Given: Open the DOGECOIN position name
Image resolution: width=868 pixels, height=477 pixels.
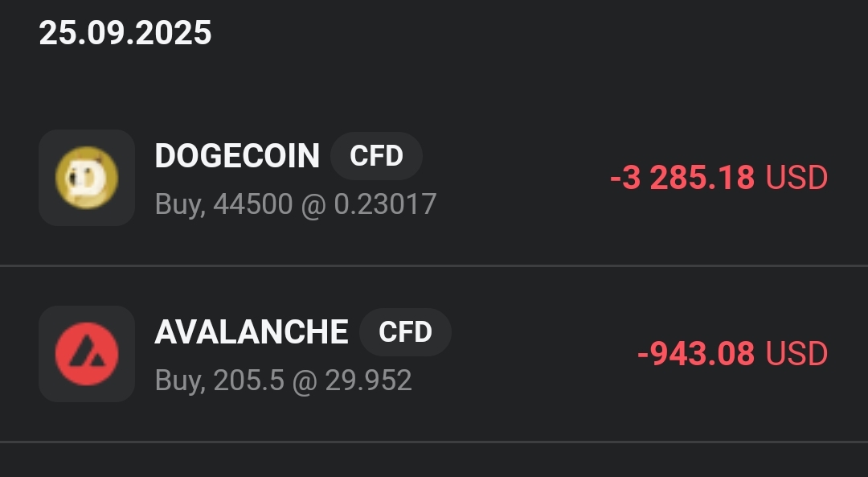Looking at the screenshot, I should pos(237,156).
